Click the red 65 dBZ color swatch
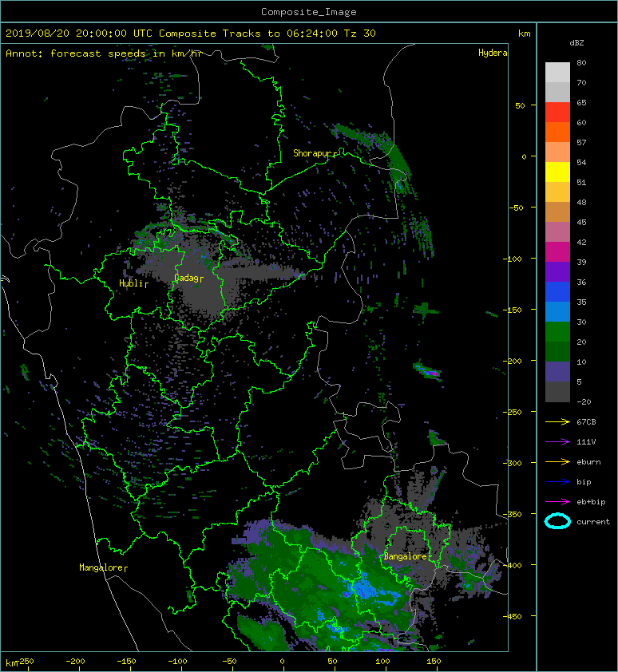 coord(557,112)
